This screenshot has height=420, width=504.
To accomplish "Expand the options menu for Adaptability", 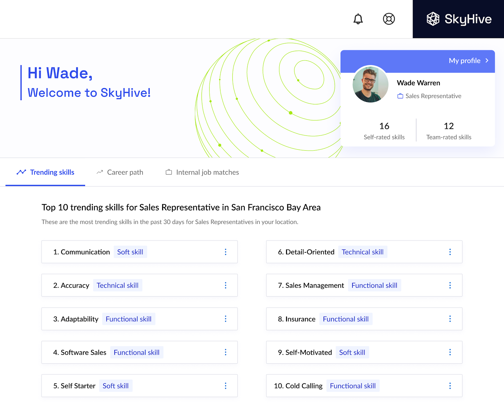I will [x=226, y=319].
